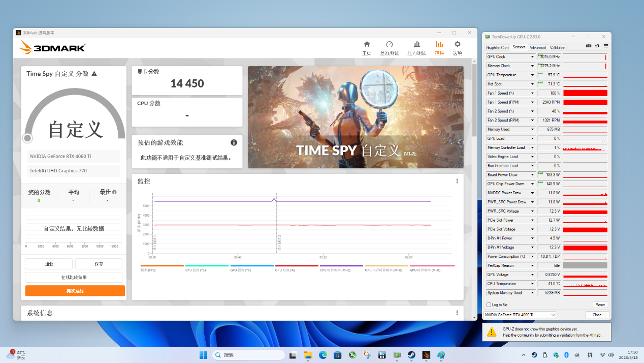The width and height of the screenshot is (644, 363).
Task: Enable the Log to file checkbox
Action: click(489, 305)
